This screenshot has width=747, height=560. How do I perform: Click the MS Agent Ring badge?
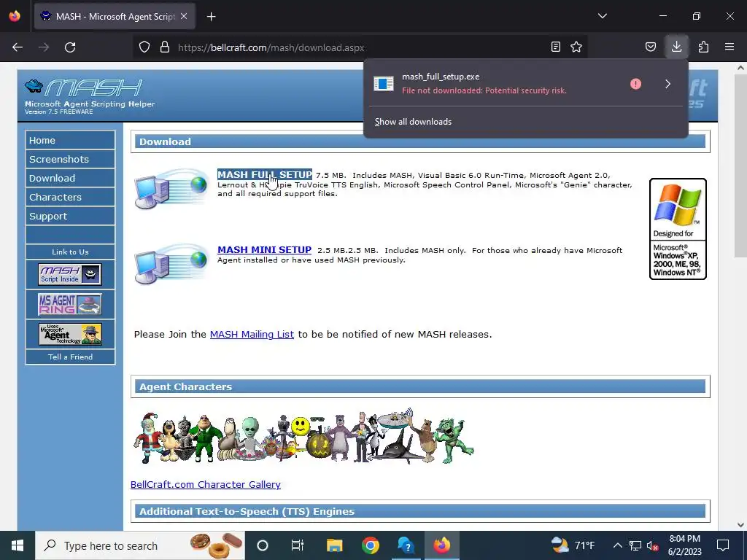pos(70,304)
